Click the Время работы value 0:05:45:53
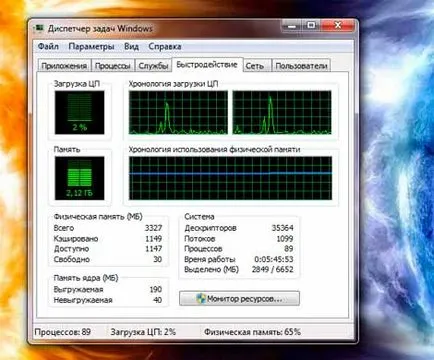434x360 pixels. (x=274, y=259)
